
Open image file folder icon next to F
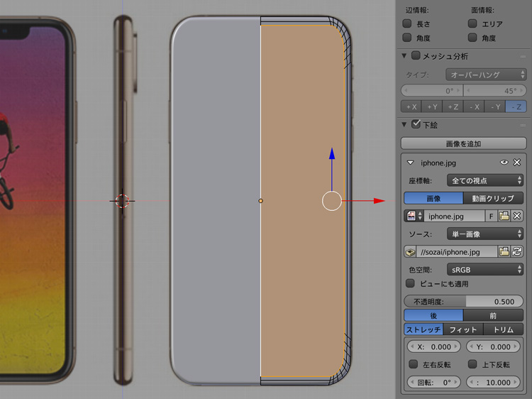coord(504,216)
